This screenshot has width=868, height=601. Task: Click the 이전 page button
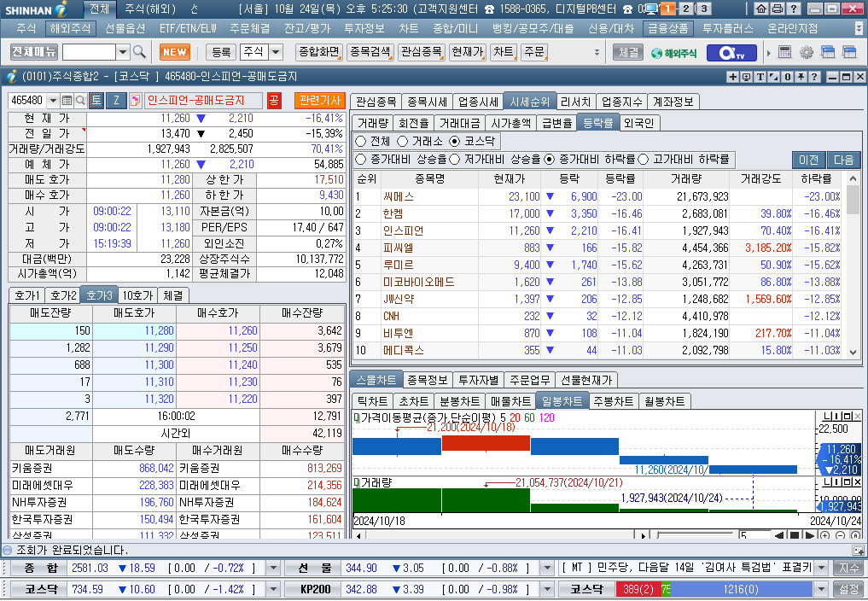pyautogui.click(x=808, y=160)
